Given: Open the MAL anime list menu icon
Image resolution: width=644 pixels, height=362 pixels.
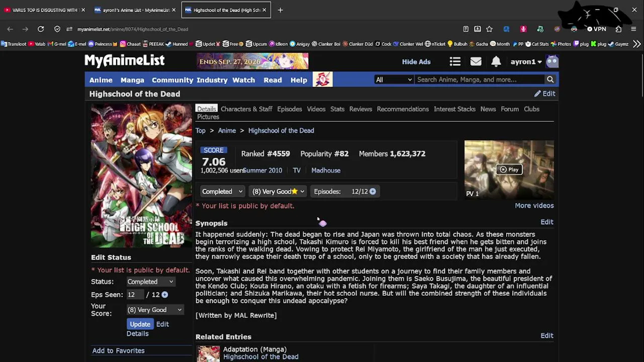Looking at the screenshot, I should click(455, 62).
